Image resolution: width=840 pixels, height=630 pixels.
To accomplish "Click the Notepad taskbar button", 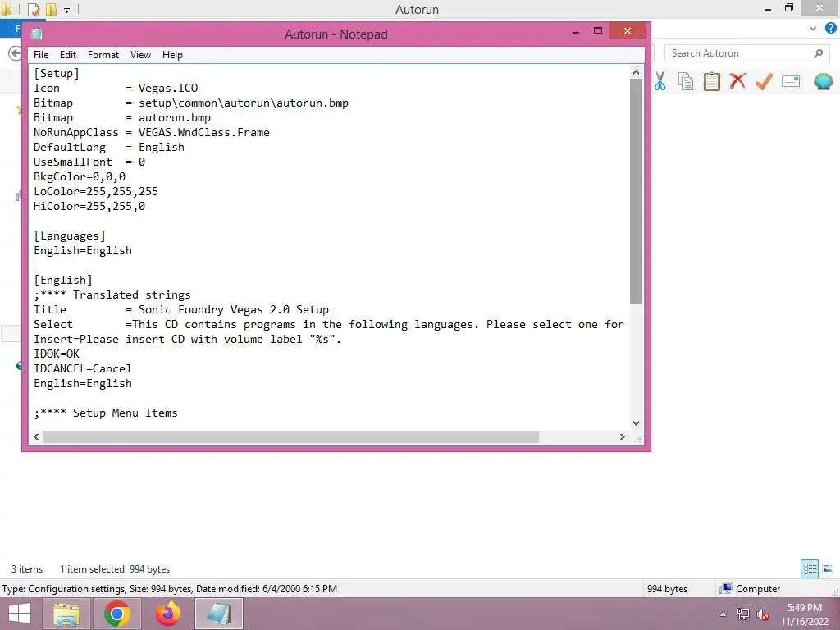I will pyautogui.click(x=218, y=614).
